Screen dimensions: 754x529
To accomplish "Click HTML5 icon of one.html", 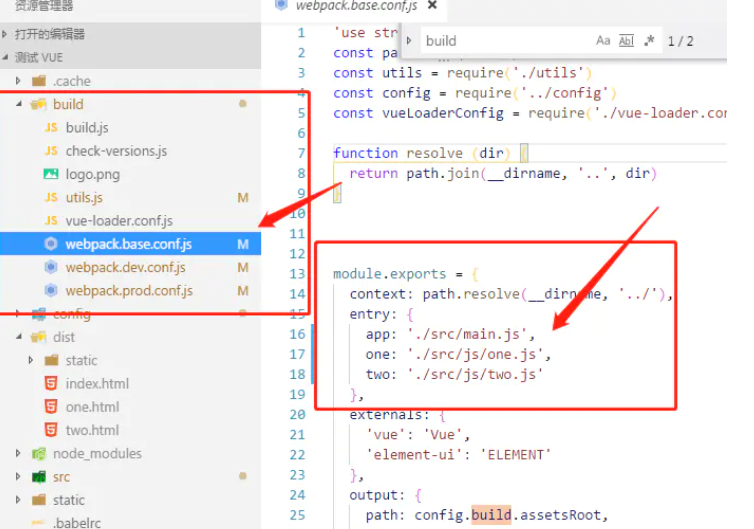I will point(51,406).
